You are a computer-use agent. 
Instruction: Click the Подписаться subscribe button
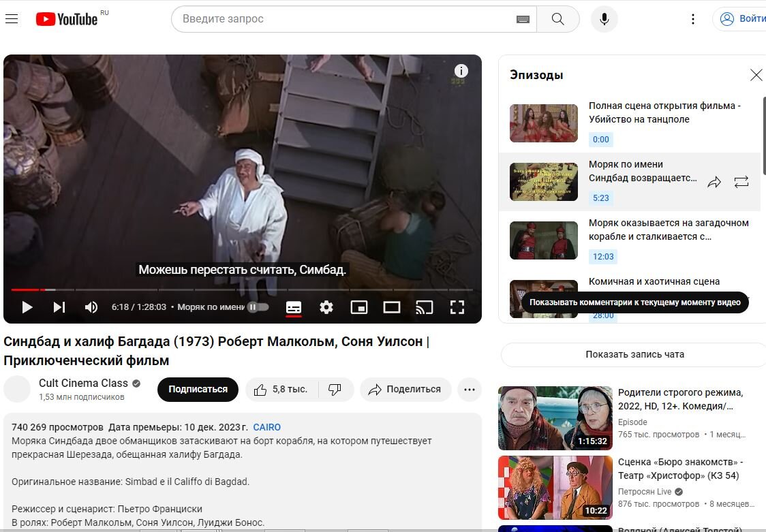coord(198,390)
